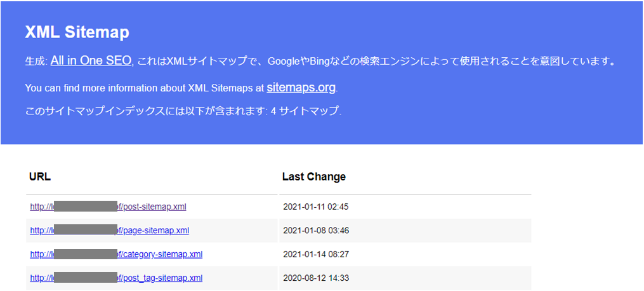Screen dimensions: 644x291
Task: Click the 'You can find more information' sentence
Action: [181, 88]
